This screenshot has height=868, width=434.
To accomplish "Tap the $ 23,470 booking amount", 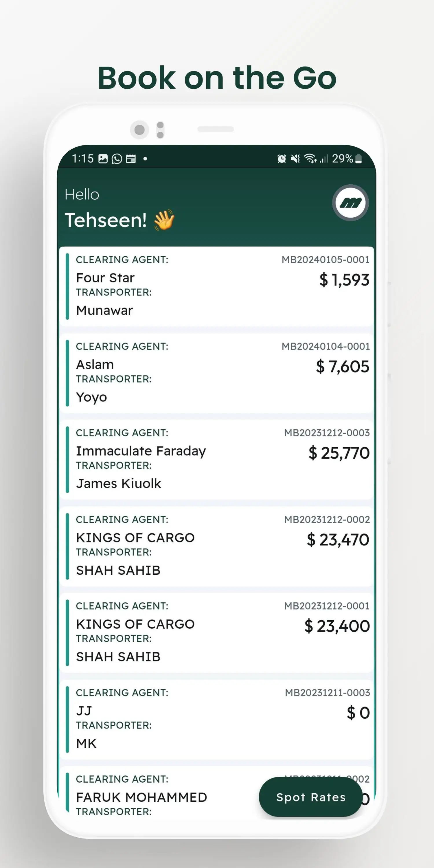I will coord(338,540).
